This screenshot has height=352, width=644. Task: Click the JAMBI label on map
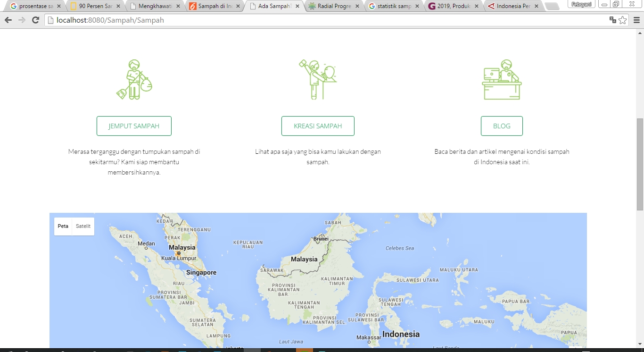(187, 303)
